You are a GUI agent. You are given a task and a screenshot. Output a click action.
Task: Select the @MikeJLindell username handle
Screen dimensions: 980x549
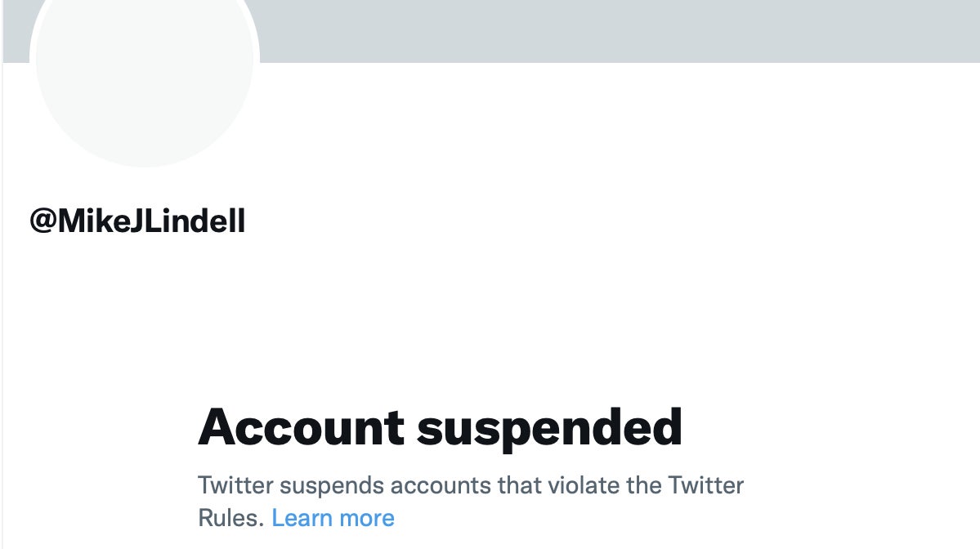[137, 221]
